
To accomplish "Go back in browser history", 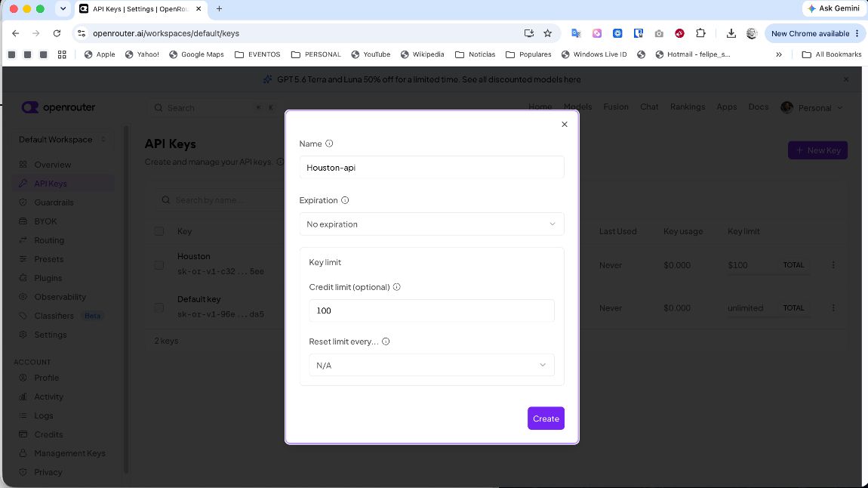I will pos(16,33).
